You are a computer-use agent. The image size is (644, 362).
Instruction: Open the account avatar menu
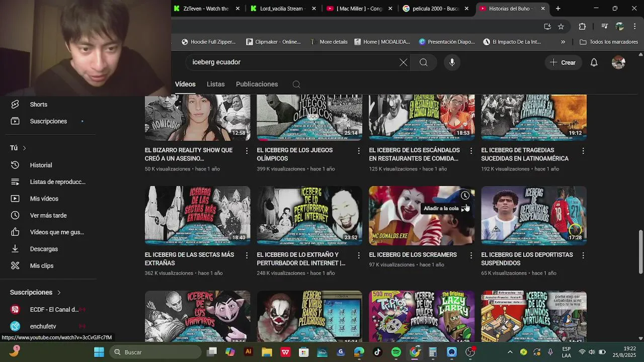(x=618, y=62)
